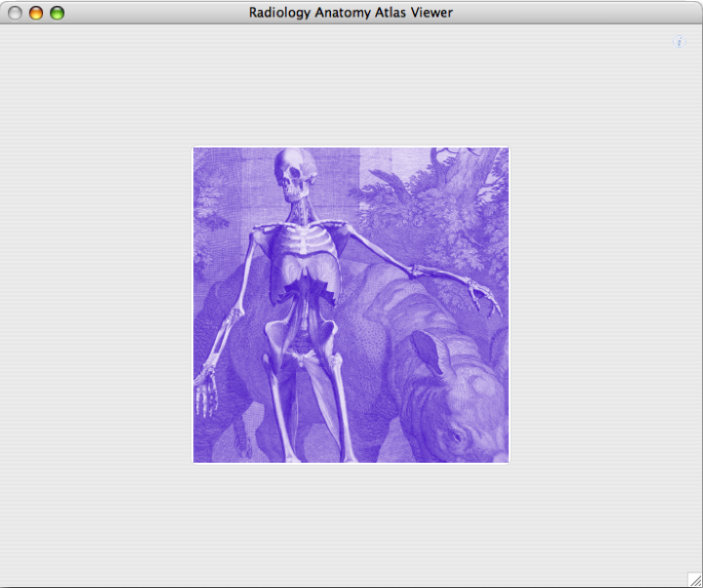Viewport: 703px width, 588px height.
Task: Click the empty gray area below the image
Action: [x=351, y=523]
